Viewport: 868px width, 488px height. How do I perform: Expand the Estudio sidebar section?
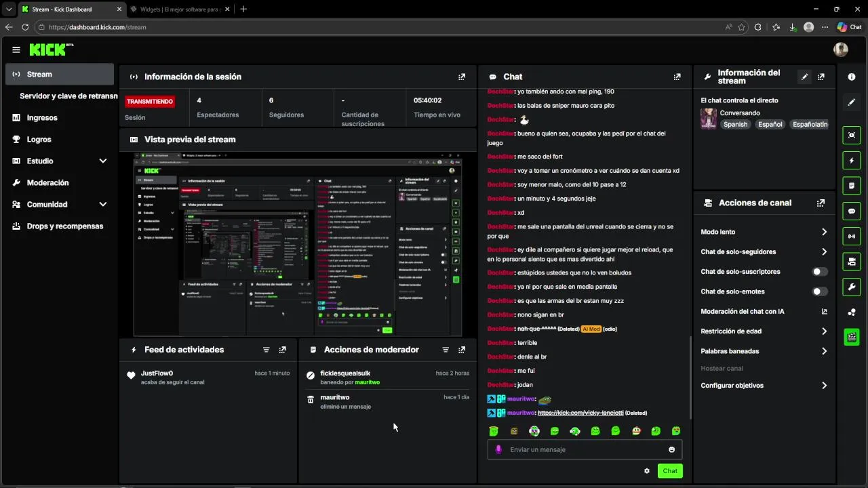point(103,161)
